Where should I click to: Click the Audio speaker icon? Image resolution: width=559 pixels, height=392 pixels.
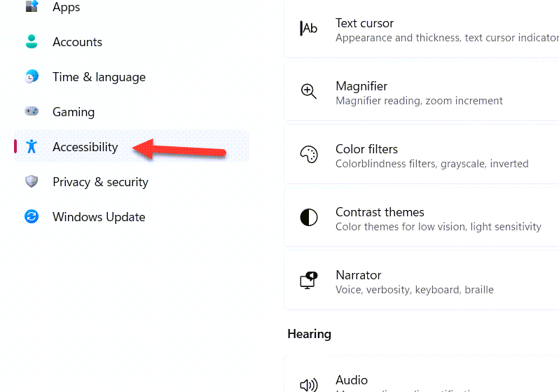(x=309, y=384)
